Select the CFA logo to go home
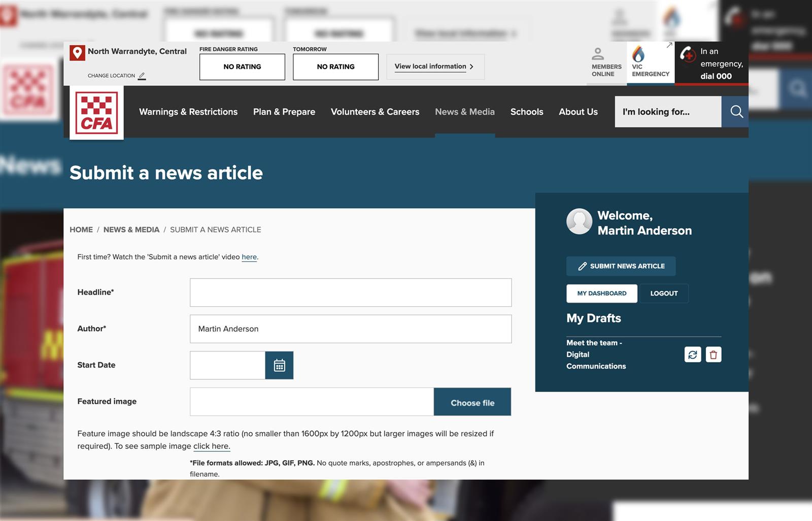 96,112
